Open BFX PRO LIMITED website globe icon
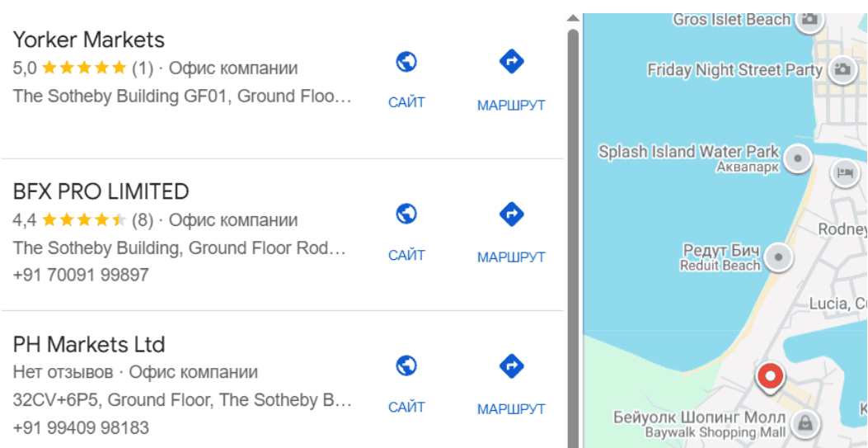The height and width of the screenshot is (448, 868). point(406,215)
